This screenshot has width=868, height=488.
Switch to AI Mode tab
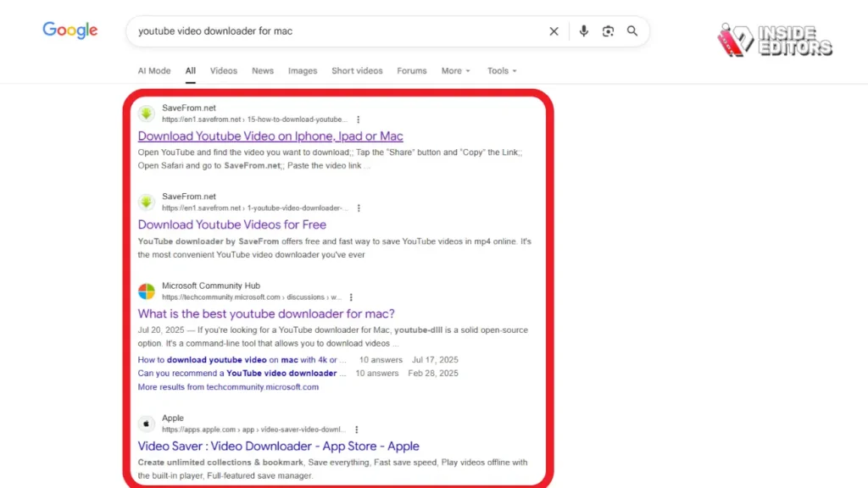[154, 71]
